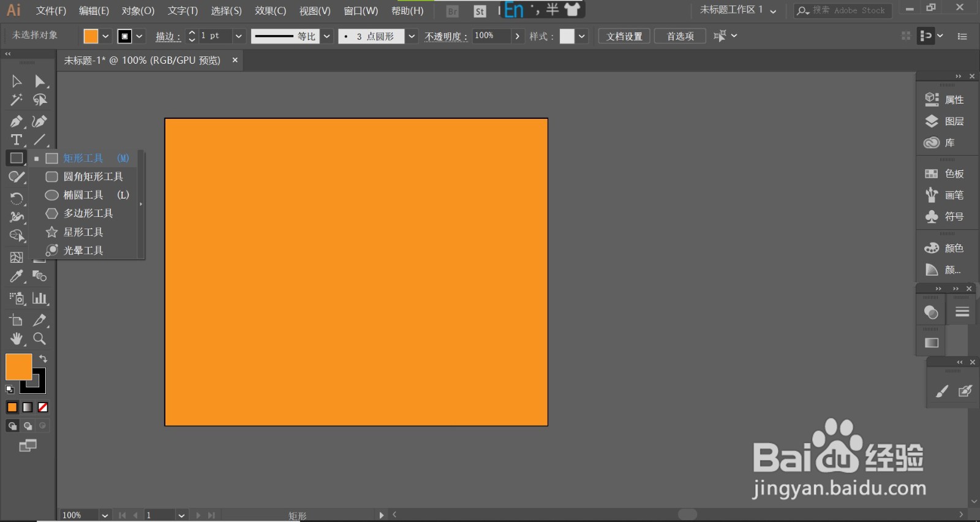Set paint mode to Color

[12, 407]
